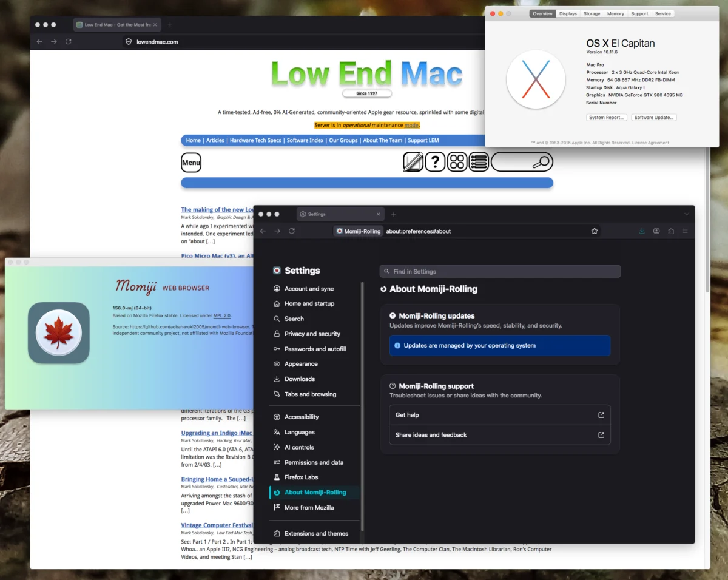The image size is (728, 580).
Task: Click the forward arrow in Low End Mac window
Action: coord(54,42)
